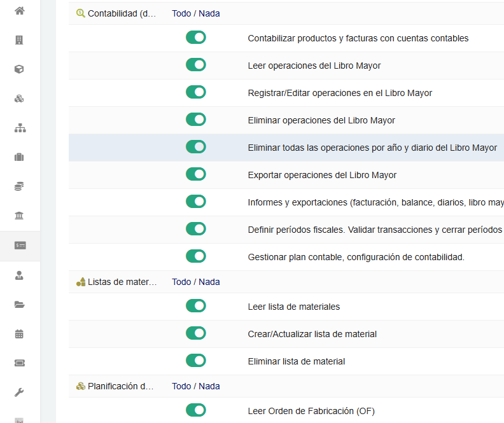The width and height of the screenshot is (504, 423).
Task: Toggle Eliminar todas las operaciones por año
Action: pyautogui.click(x=196, y=146)
